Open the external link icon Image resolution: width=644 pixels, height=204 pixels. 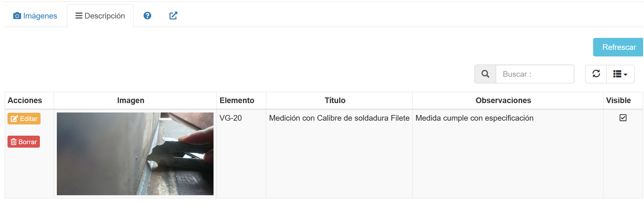click(x=173, y=16)
